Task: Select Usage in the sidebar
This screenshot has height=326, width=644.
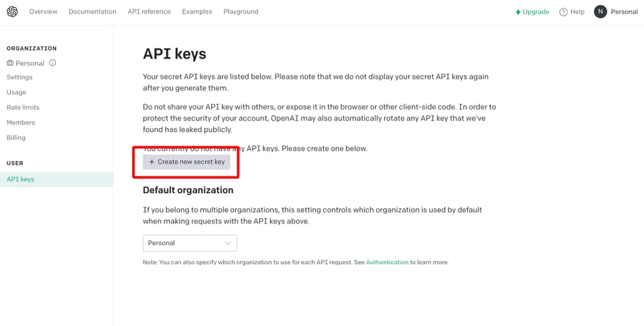Action: pos(17,92)
